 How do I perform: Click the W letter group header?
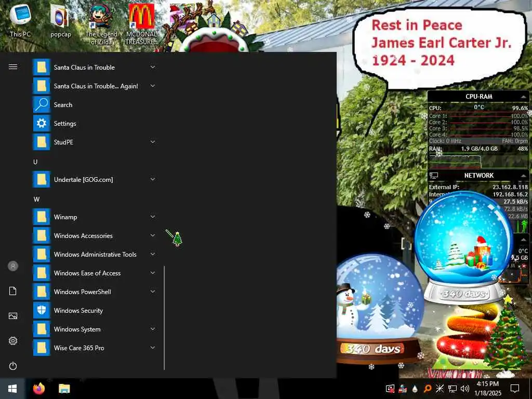tap(36, 199)
